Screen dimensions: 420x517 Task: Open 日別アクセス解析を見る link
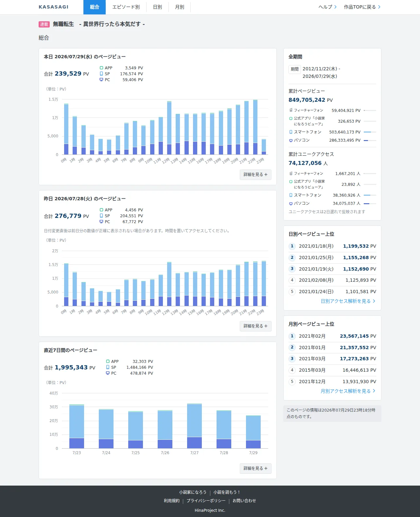point(348,301)
